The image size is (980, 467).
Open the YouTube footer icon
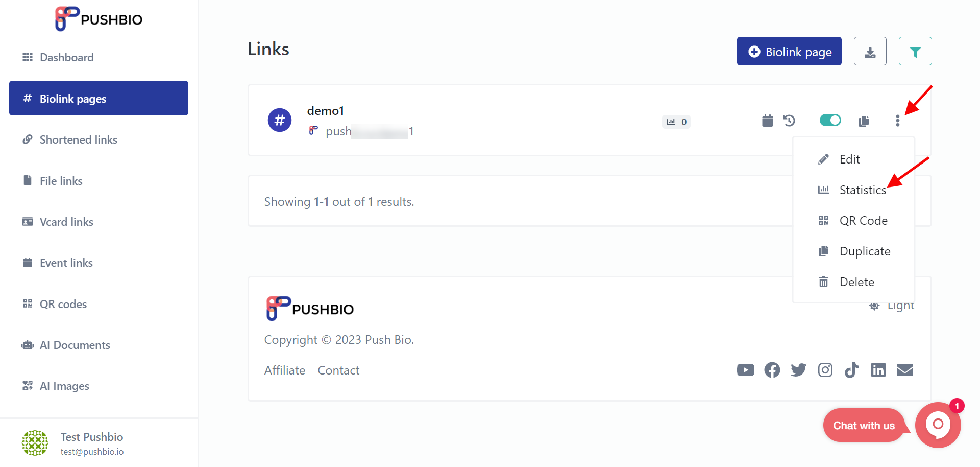click(746, 370)
